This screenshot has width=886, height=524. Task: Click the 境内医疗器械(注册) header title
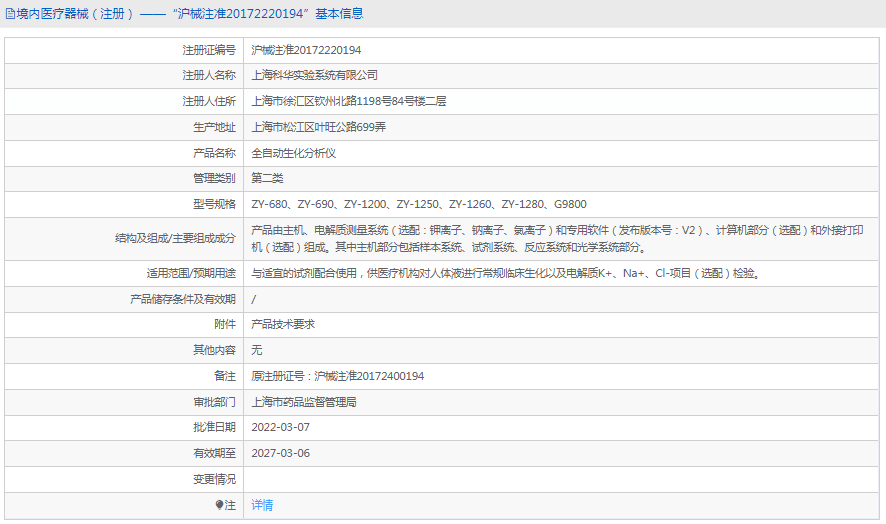(x=72, y=14)
